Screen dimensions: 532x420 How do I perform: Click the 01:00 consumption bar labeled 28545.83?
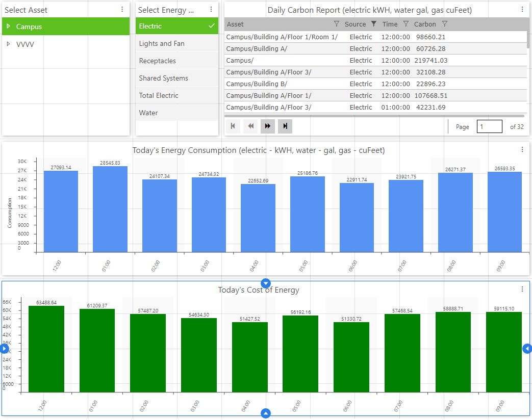[x=110, y=209]
